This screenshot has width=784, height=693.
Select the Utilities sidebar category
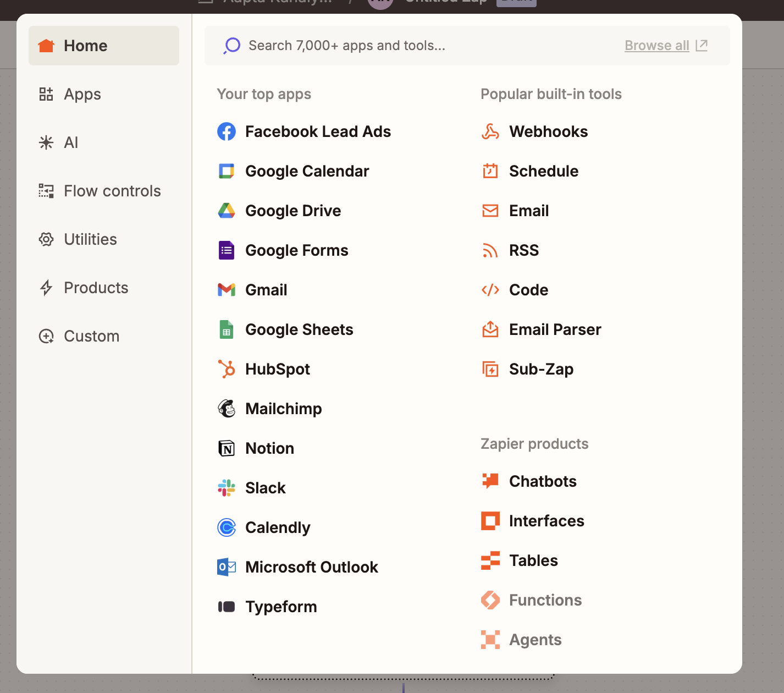click(x=90, y=239)
